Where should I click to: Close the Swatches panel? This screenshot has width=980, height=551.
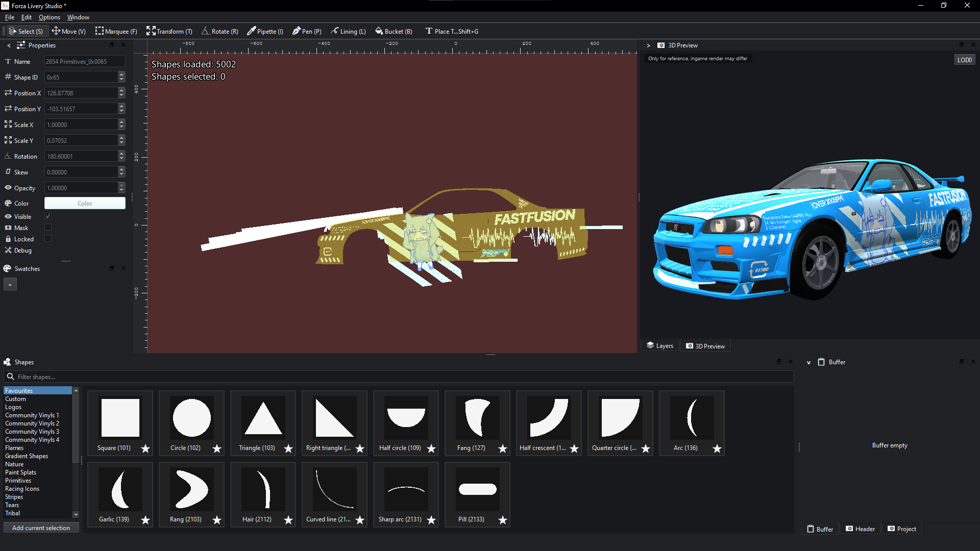[124, 268]
